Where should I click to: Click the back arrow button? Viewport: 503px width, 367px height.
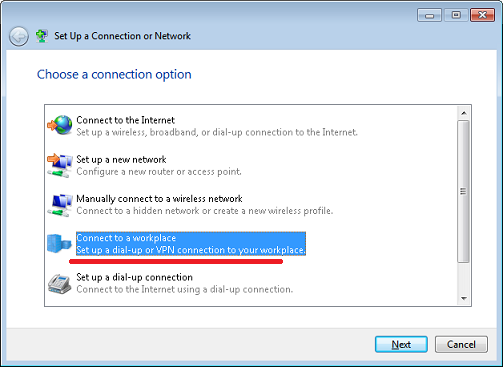click(x=19, y=36)
